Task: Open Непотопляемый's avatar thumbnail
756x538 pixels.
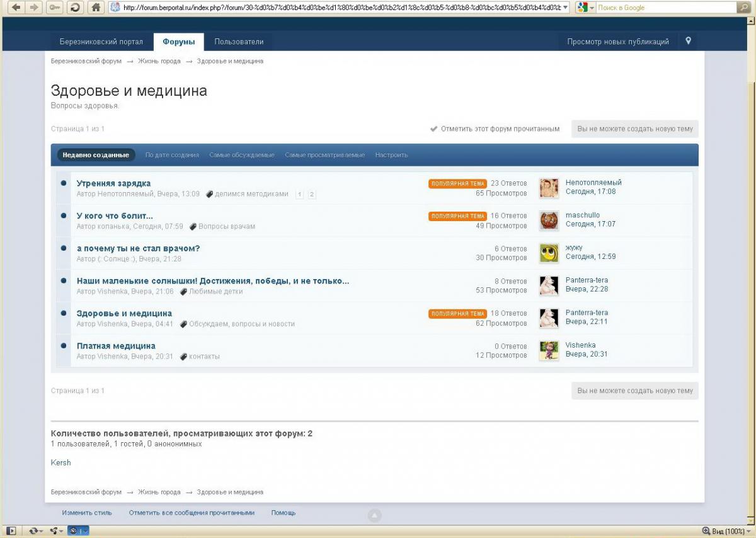Action: point(549,188)
